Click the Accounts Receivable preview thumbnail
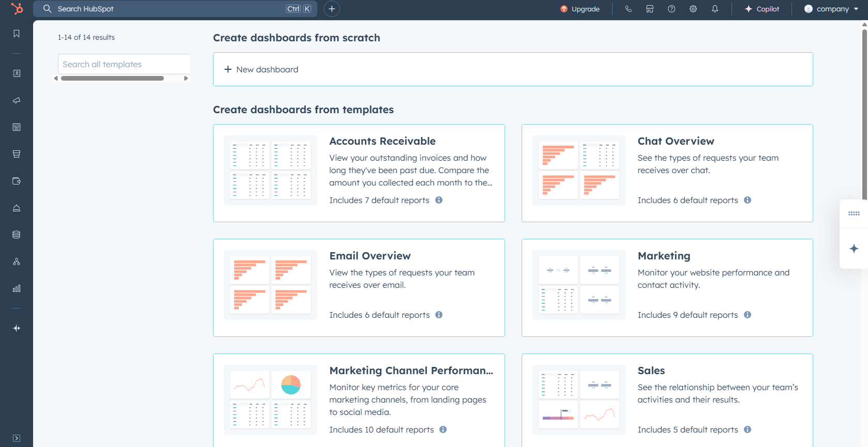868x447 pixels. pos(270,170)
